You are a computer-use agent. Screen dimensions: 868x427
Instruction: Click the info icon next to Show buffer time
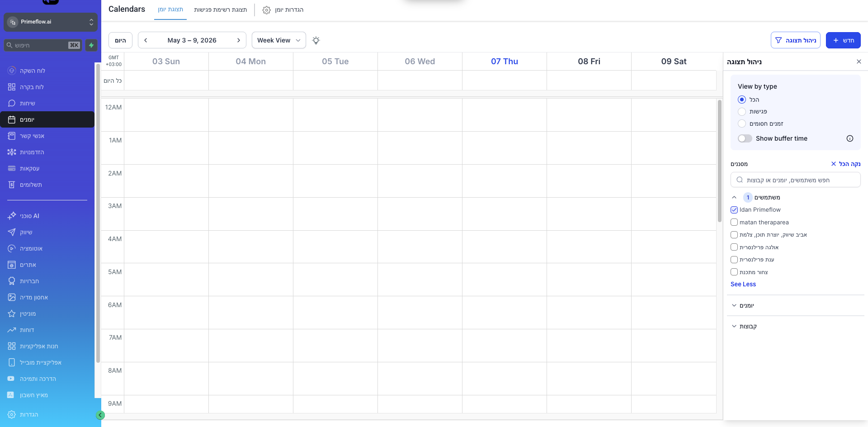pos(850,138)
